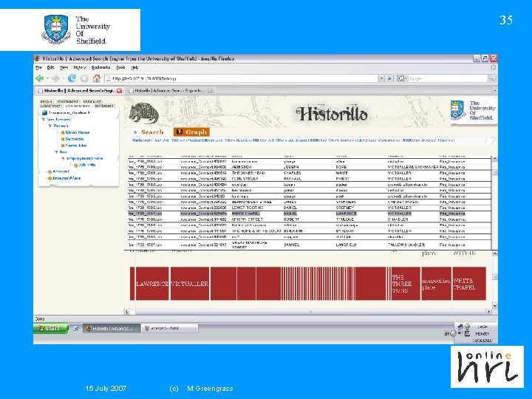Click the JOSEPH DORE results row
The width and height of the screenshot is (532, 399).
point(309,167)
